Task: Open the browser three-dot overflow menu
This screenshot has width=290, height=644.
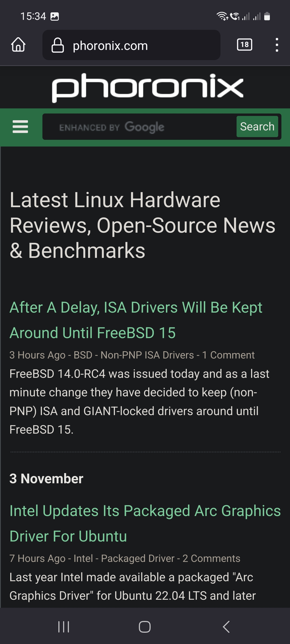Action: pyautogui.click(x=277, y=45)
